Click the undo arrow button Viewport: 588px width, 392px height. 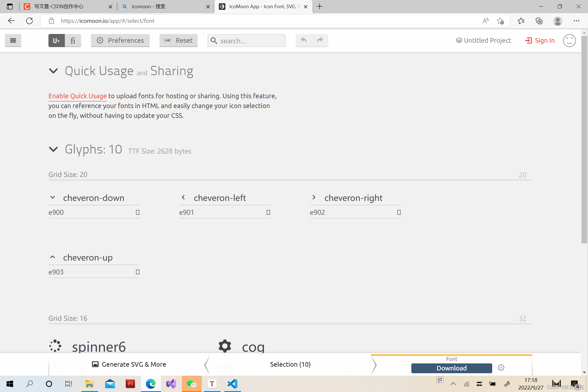304,41
